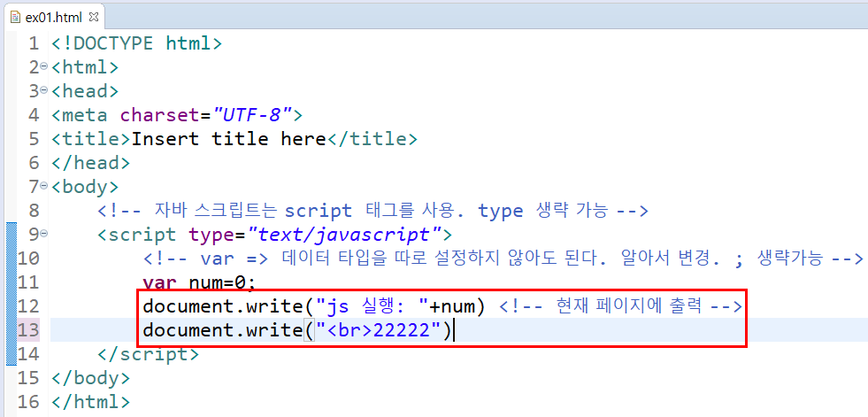The width and height of the screenshot is (868, 417).
Task: Click the closing </script> tag
Action: click(148, 353)
